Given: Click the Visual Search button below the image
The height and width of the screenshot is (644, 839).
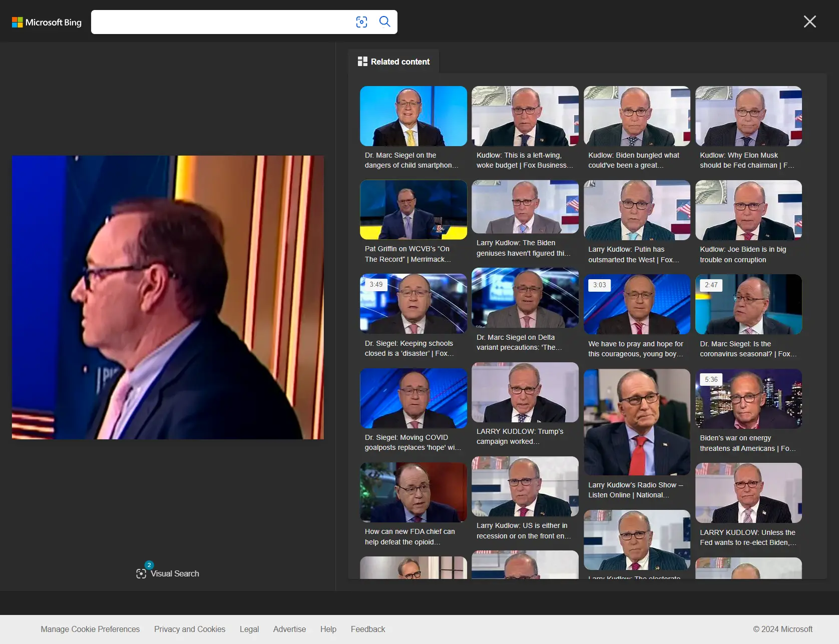Looking at the screenshot, I should click(168, 573).
